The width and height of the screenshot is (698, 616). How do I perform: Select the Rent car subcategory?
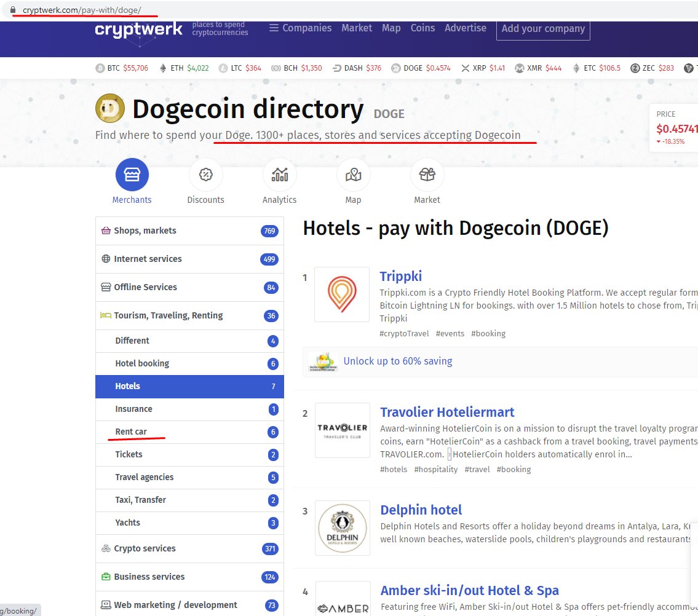click(x=189, y=432)
